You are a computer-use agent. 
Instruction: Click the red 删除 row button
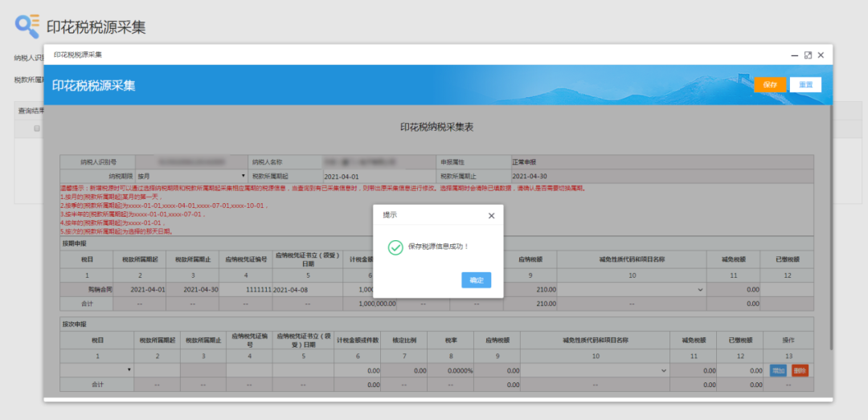pos(799,370)
